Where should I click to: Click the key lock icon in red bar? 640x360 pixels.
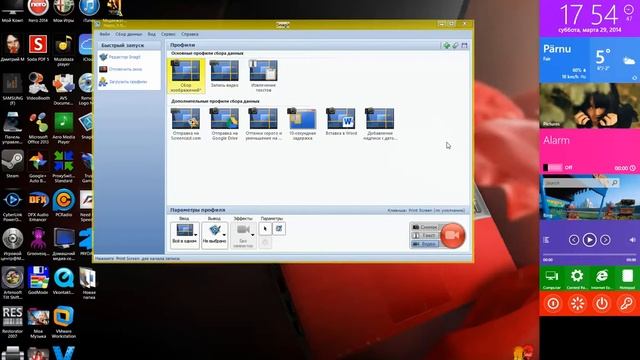[627, 304]
